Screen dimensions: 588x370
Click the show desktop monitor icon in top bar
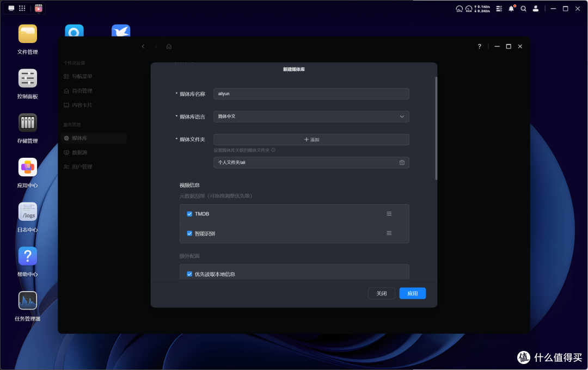pyautogui.click(x=11, y=8)
